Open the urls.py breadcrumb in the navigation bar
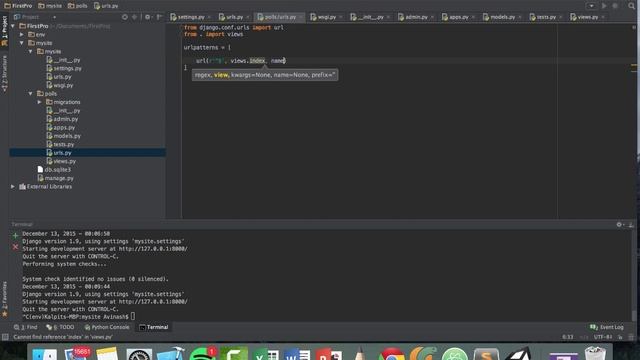The width and height of the screenshot is (640, 360). [x=106, y=6]
